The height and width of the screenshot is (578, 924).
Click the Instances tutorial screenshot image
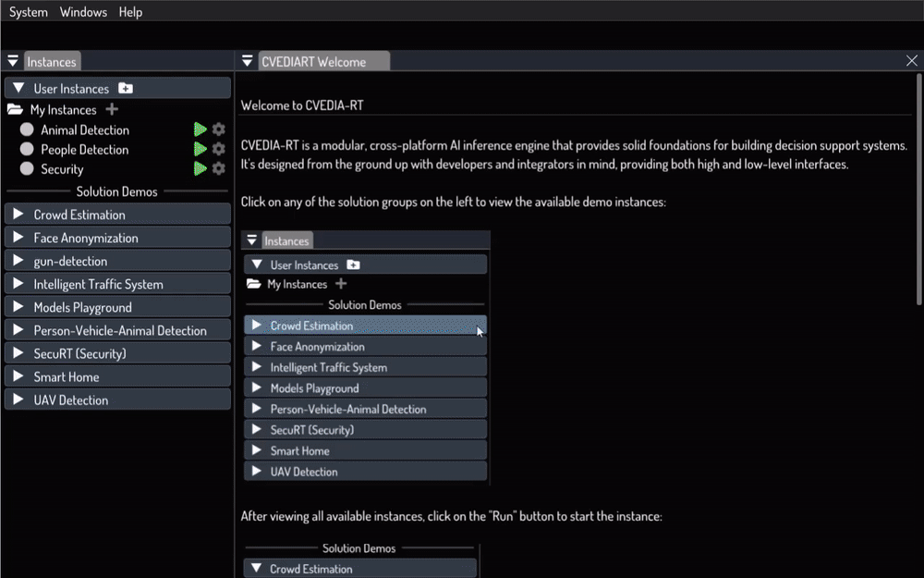[365, 357]
